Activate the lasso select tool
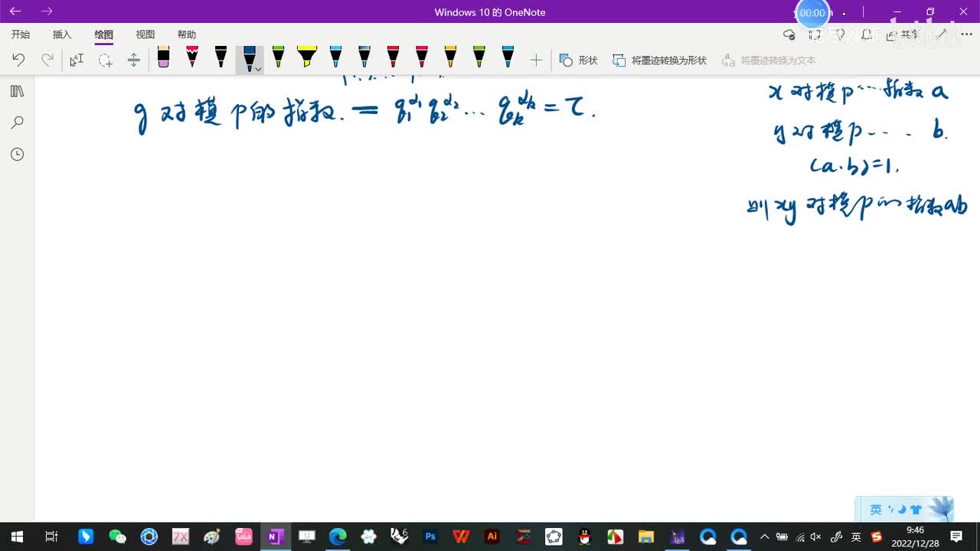 (x=105, y=60)
